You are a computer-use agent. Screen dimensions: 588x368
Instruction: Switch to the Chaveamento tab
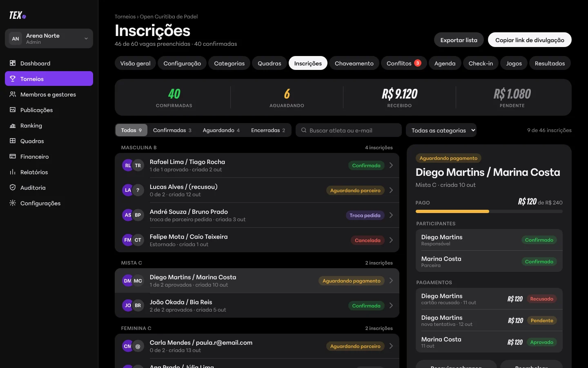click(x=354, y=63)
